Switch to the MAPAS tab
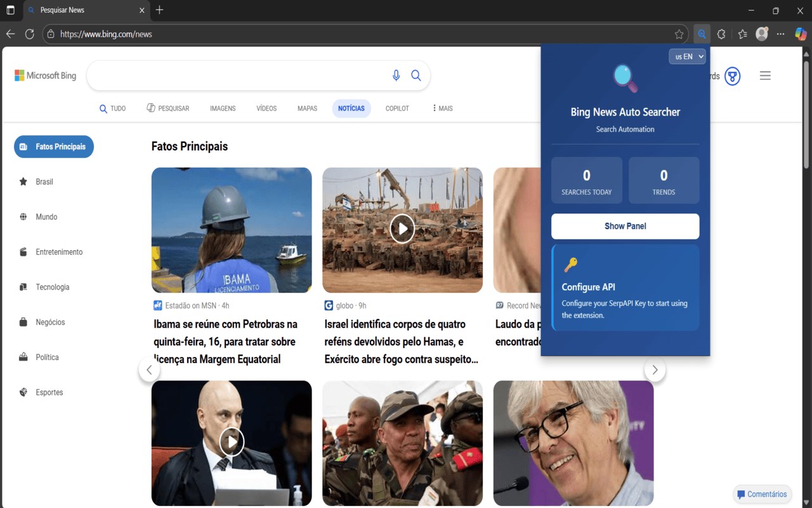Screen dimensions: 812x508 [307, 109]
